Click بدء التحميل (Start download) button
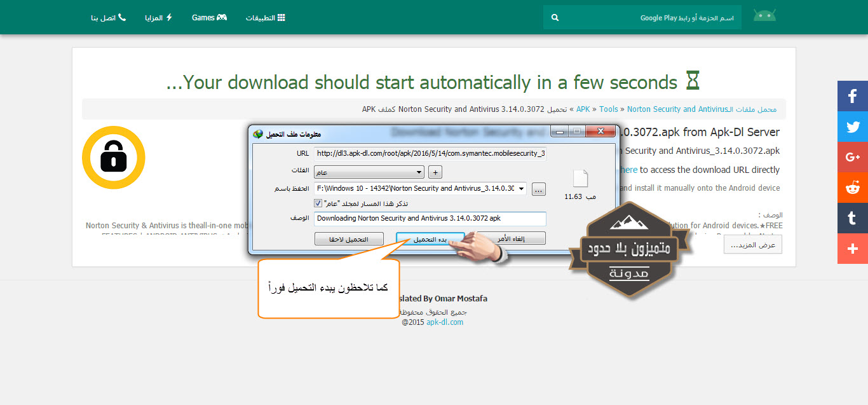The width and height of the screenshot is (868, 405). (430, 238)
